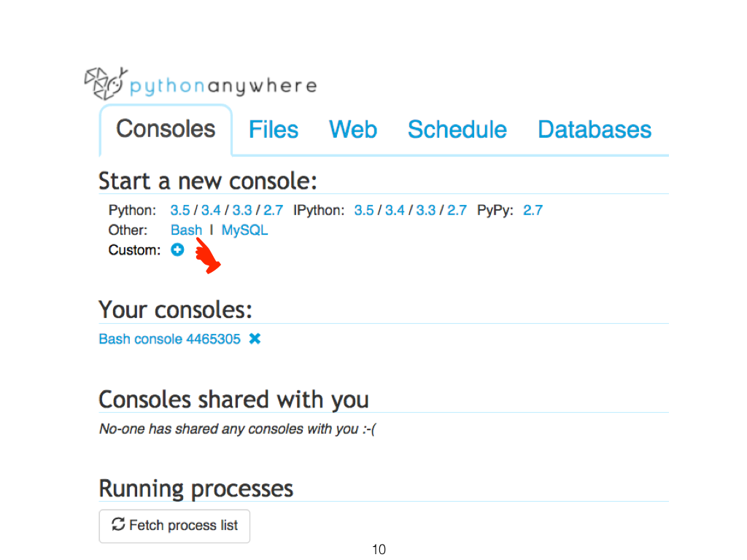Switch to the Files tab
This screenshot has height=560, width=747.
click(274, 130)
